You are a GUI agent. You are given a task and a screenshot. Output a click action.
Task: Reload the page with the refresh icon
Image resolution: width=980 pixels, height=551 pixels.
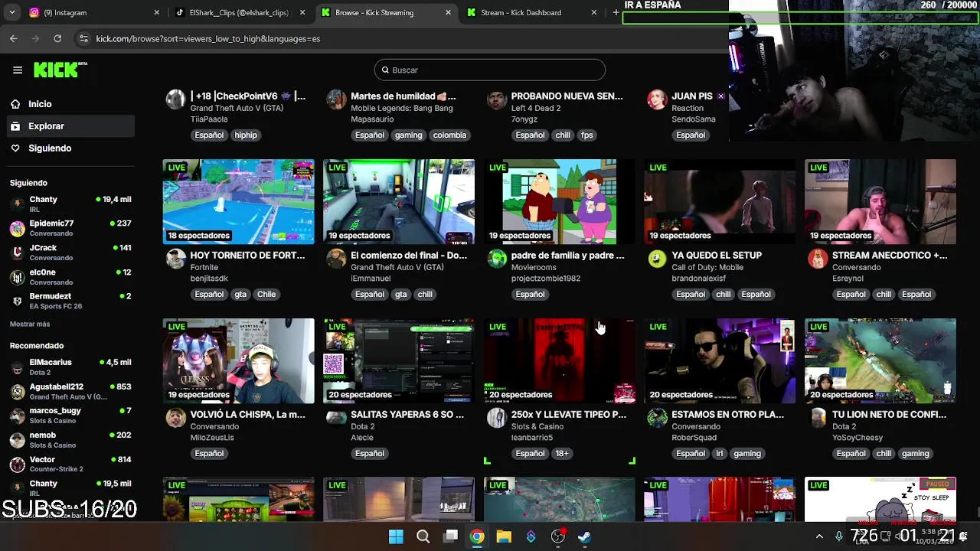click(57, 38)
